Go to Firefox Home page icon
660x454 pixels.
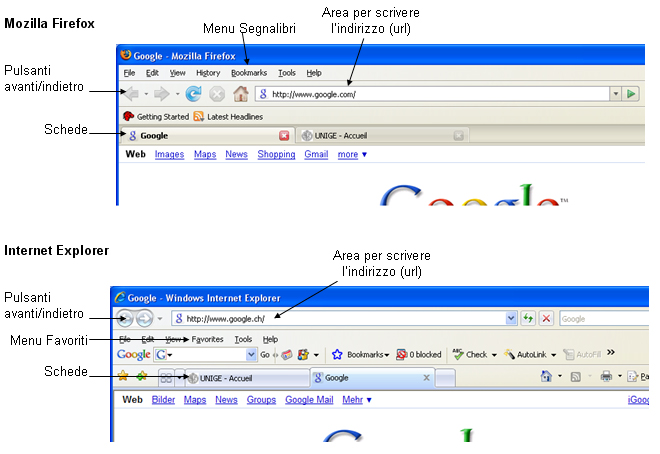click(x=241, y=93)
